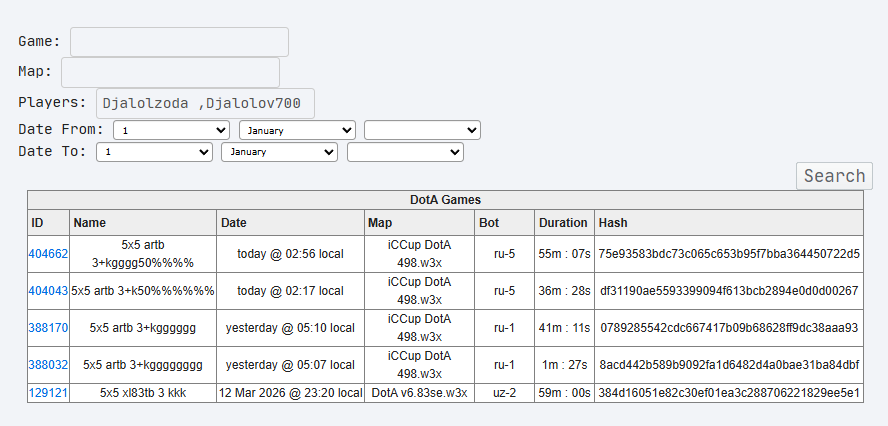Screen dimensions: 888x426
Task: Click the Map input field
Action: click(170, 73)
